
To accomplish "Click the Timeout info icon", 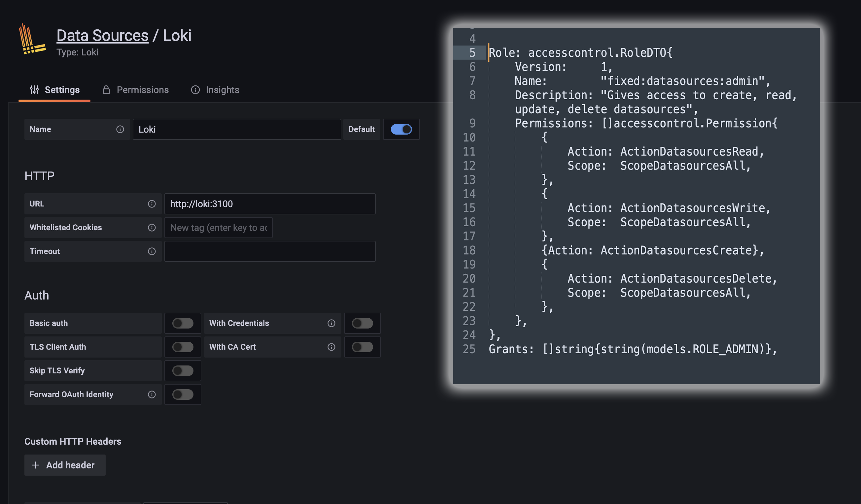I will pyautogui.click(x=152, y=251).
